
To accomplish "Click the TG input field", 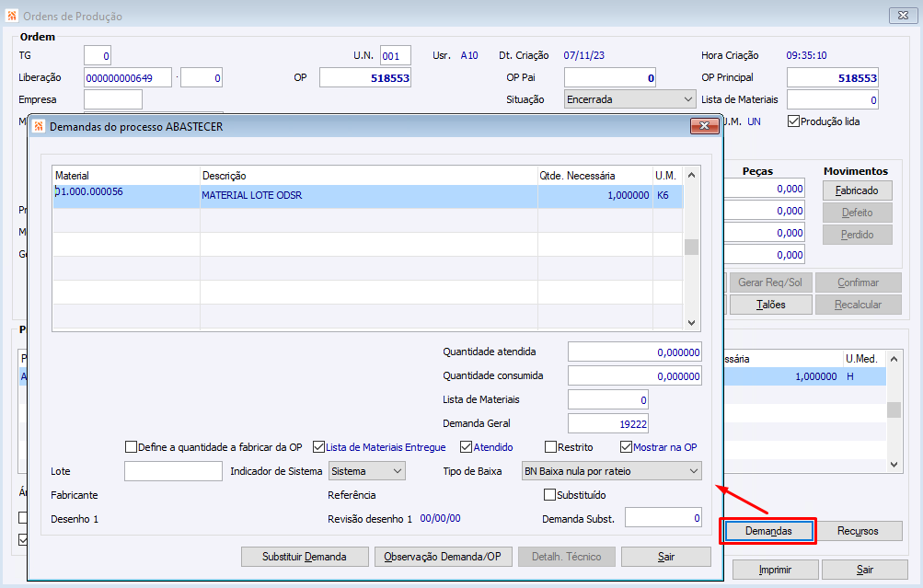I will pos(98,56).
